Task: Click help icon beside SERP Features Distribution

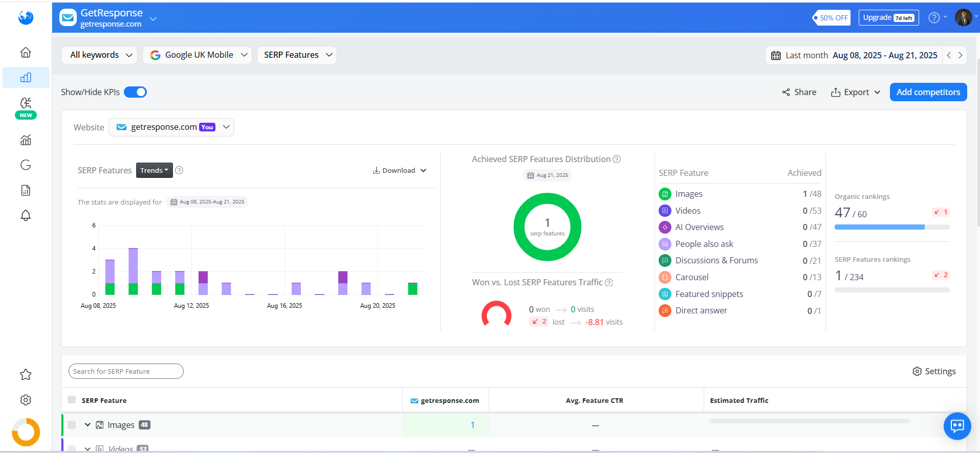Action: [x=617, y=159]
